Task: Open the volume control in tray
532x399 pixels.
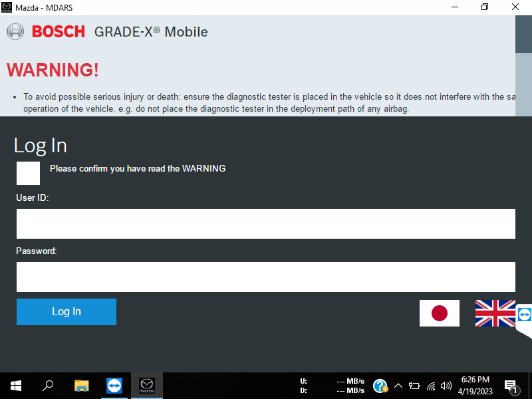Action: pos(446,386)
